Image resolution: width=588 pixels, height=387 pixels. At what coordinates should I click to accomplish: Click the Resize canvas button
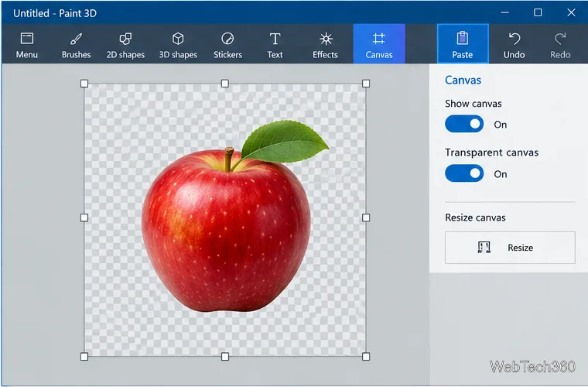[510, 248]
